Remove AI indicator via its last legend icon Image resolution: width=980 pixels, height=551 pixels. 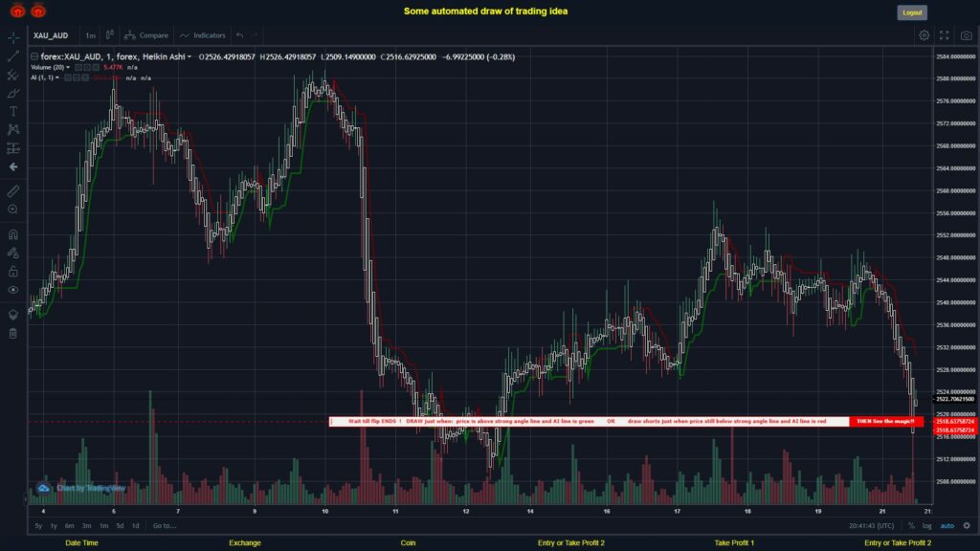point(85,78)
